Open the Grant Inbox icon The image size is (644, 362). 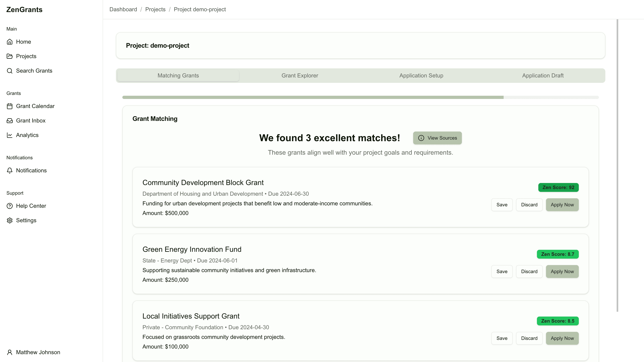10,120
